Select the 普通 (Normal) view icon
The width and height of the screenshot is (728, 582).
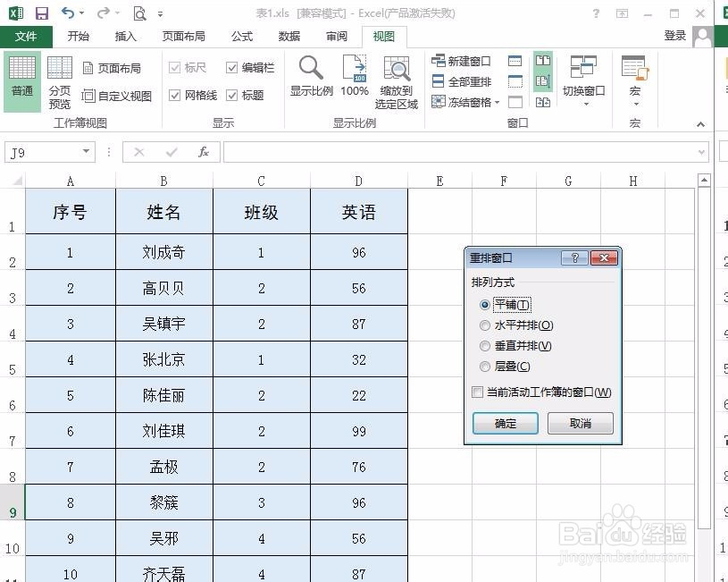pos(21,79)
